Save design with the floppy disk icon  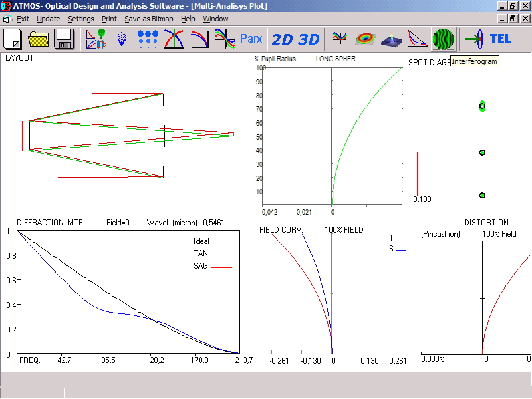click(x=64, y=39)
